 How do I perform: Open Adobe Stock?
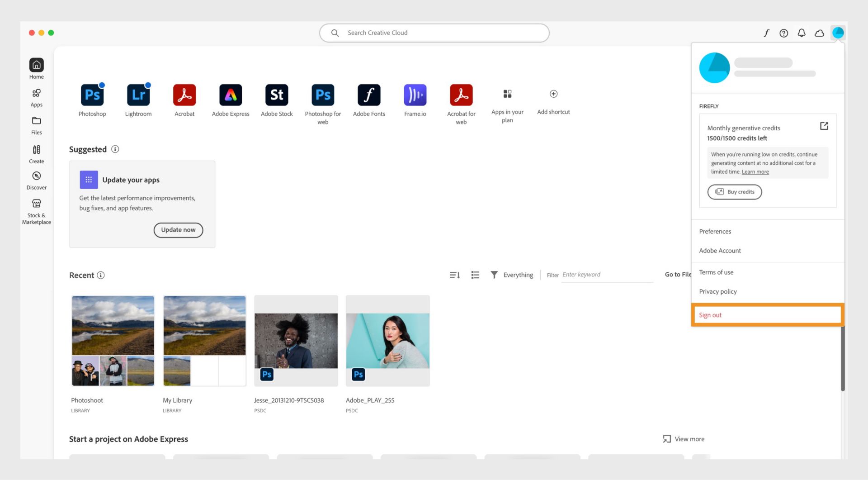pyautogui.click(x=277, y=95)
